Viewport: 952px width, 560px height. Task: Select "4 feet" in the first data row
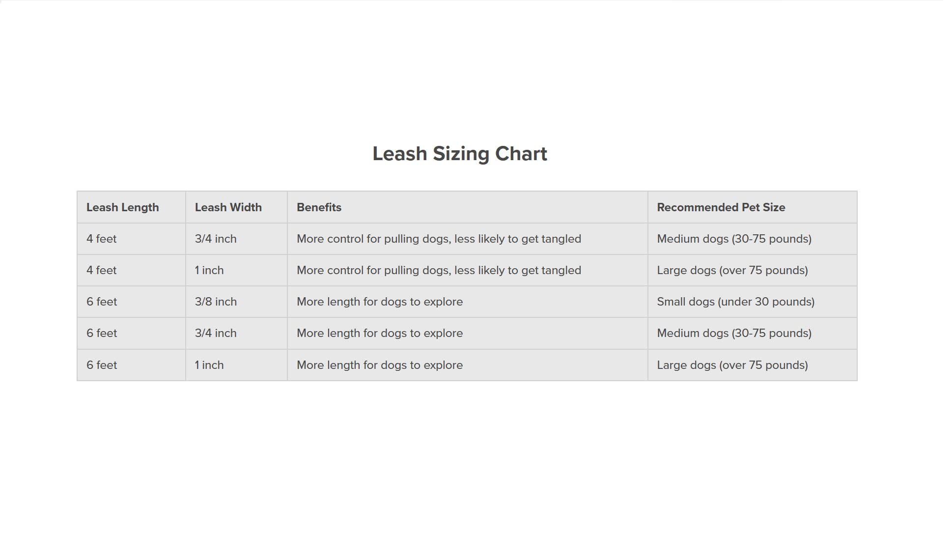(102, 239)
